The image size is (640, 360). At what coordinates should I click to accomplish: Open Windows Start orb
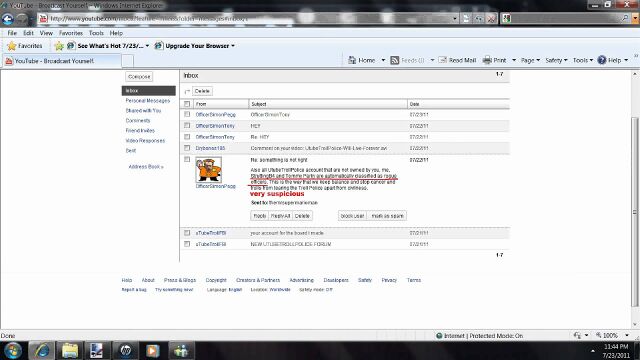(13, 351)
